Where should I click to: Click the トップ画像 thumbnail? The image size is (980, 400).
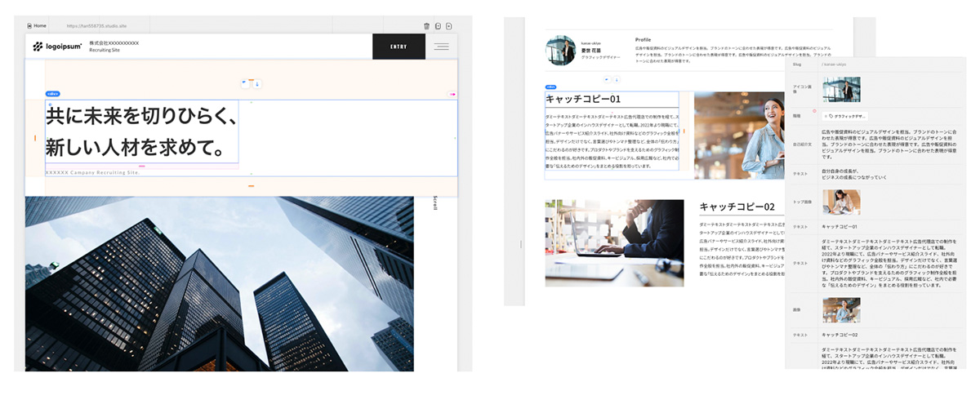point(841,202)
